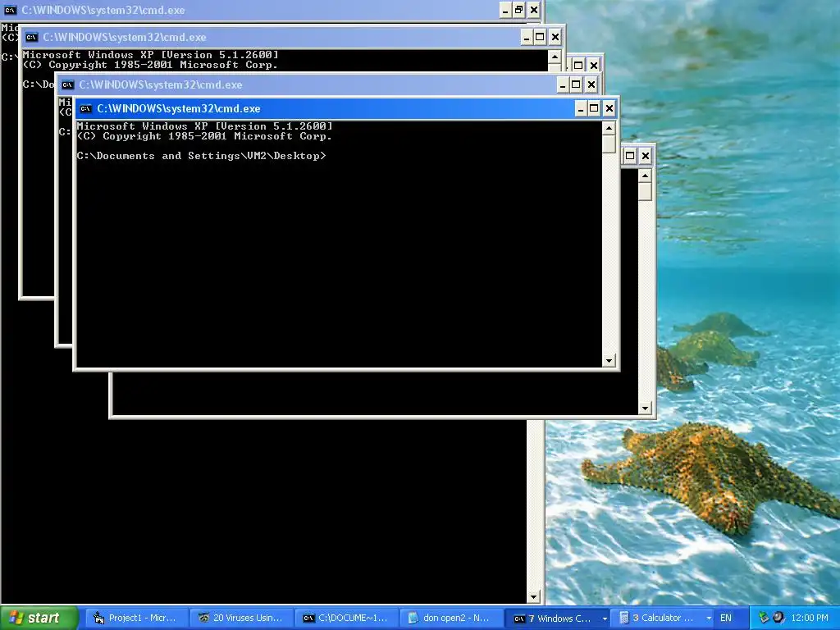Open the active cmd window's system menu icon
The width and height of the screenshot is (840, 630).
[x=85, y=109]
